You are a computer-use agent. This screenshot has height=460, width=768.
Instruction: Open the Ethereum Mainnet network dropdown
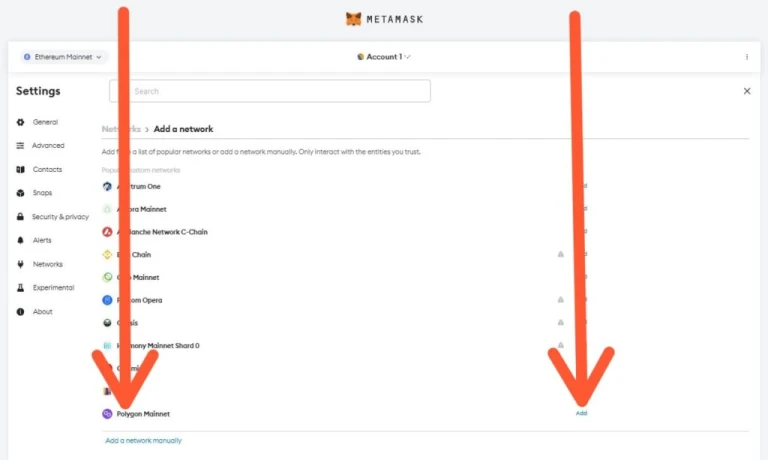[x=63, y=57]
